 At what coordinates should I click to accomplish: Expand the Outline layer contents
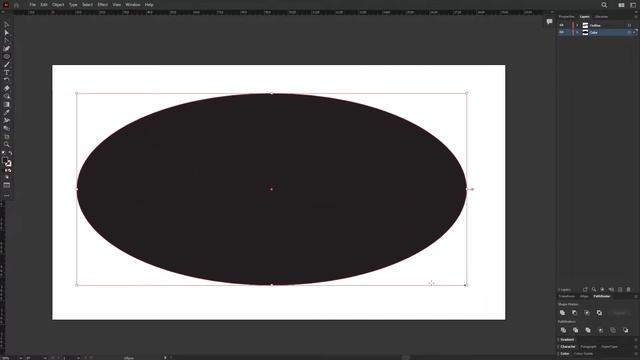coord(577,25)
